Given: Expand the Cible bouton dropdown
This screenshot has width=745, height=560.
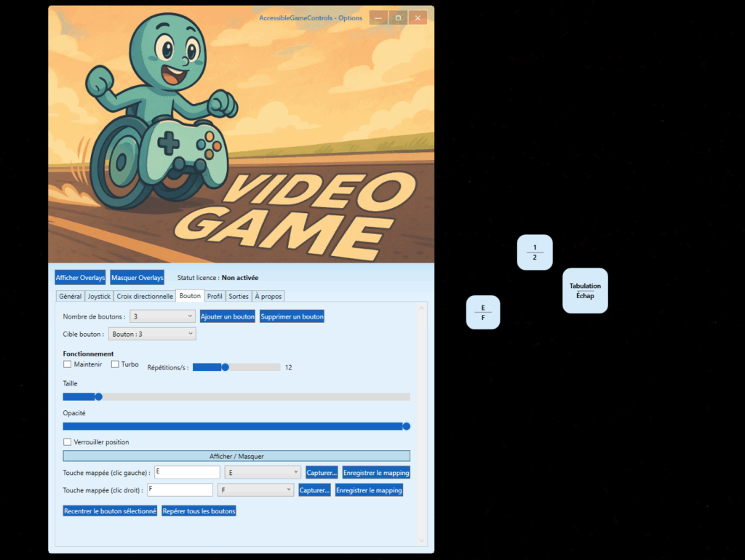Looking at the screenshot, I should [x=152, y=334].
